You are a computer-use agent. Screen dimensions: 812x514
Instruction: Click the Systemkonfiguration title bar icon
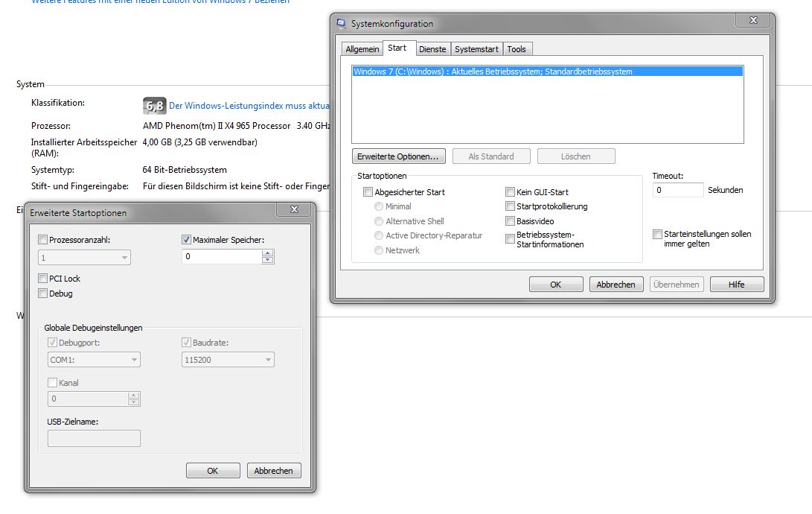pos(342,23)
